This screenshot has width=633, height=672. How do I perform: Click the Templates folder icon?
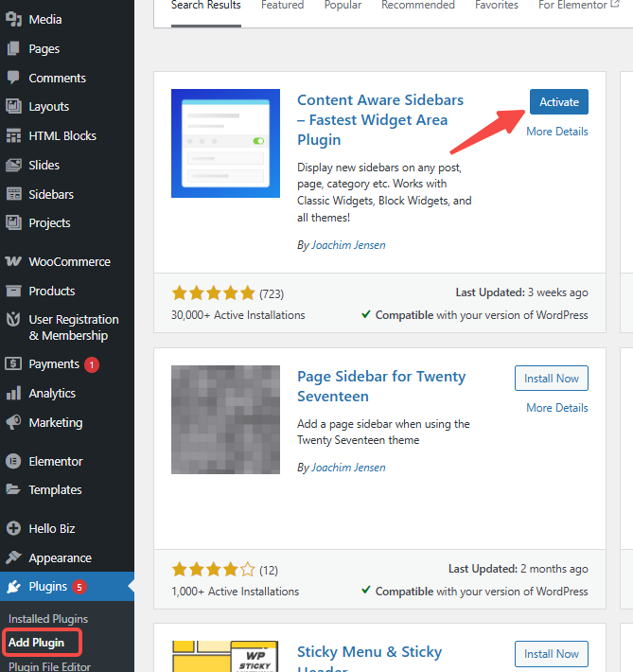(13, 490)
